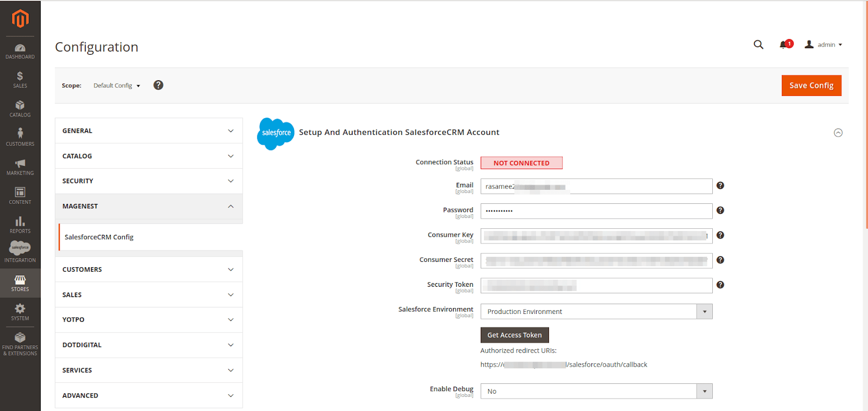Click the Security Token input field

[x=596, y=286]
